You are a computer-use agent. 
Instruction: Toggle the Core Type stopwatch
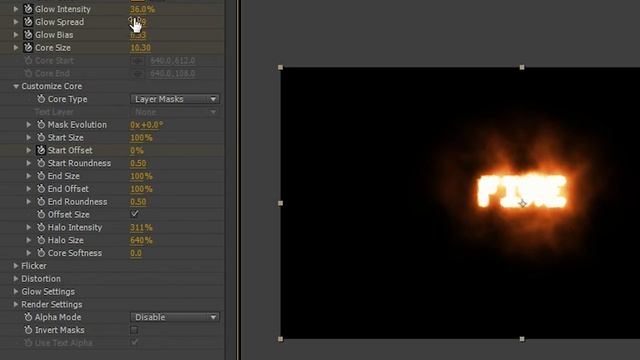pyautogui.click(x=41, y=99)
